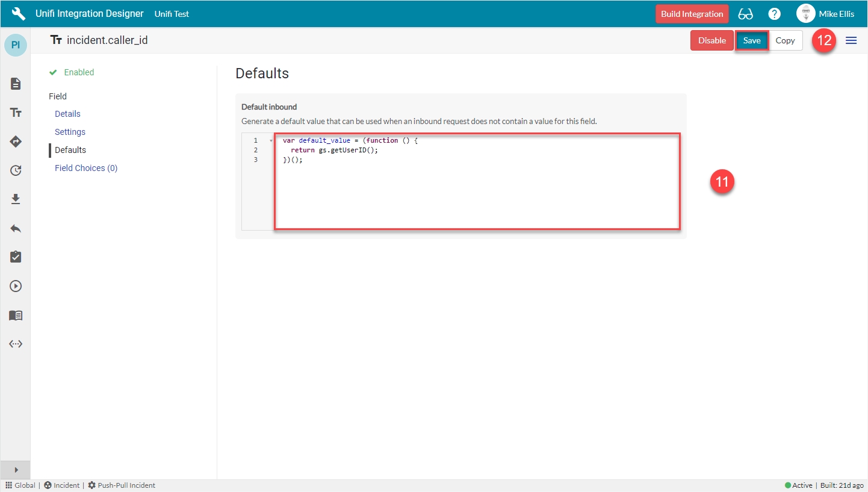Click the glasses icon in header
The image size is (868, 492).
coord(745,14)
